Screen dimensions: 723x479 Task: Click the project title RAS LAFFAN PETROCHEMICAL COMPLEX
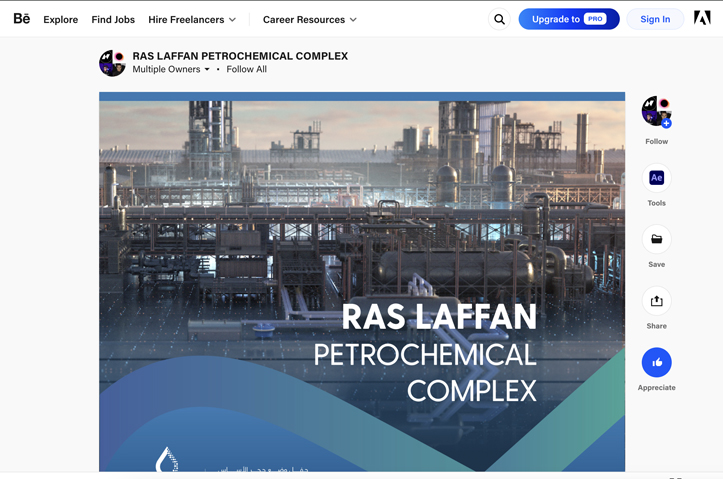click(x=240, y=56)
